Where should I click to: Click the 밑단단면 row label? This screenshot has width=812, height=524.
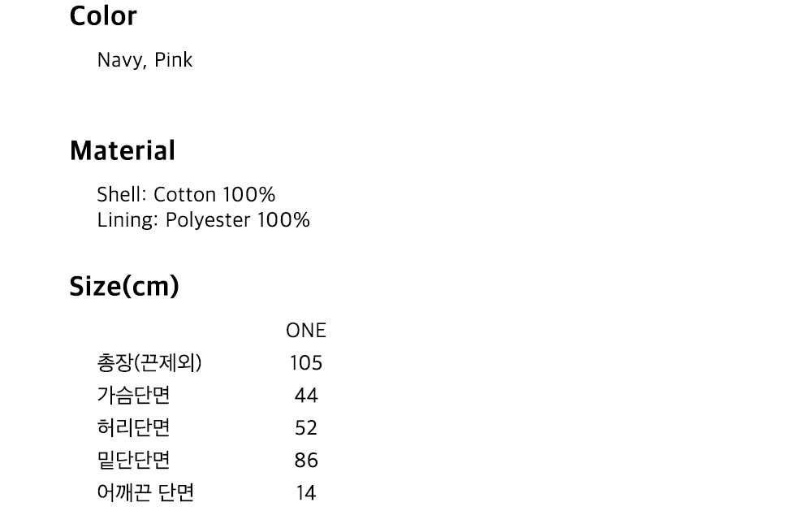tap(133, 461)
